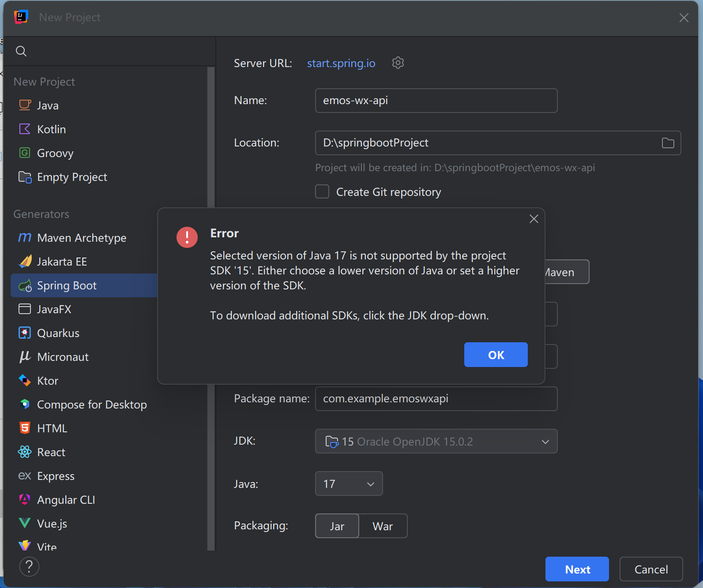This screenshot has width=703, height=588.
Task: Choose the Angular CLI generator icon
Action: (x=25, y=499)
